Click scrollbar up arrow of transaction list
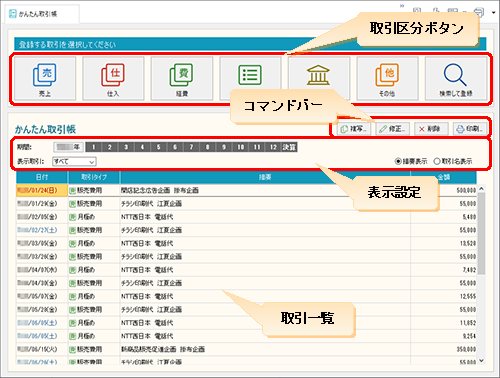 click(481, 189)
